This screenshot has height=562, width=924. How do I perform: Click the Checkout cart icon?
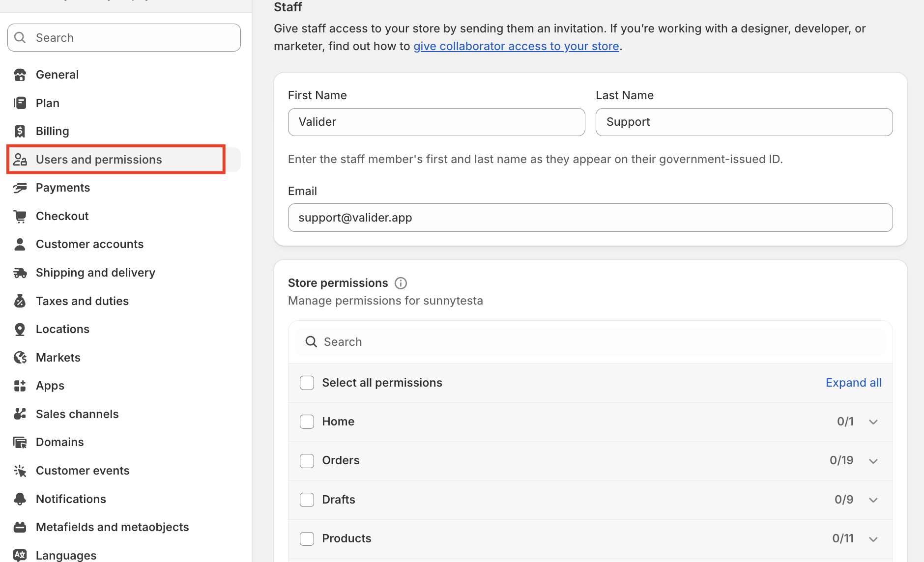point(20,216)
